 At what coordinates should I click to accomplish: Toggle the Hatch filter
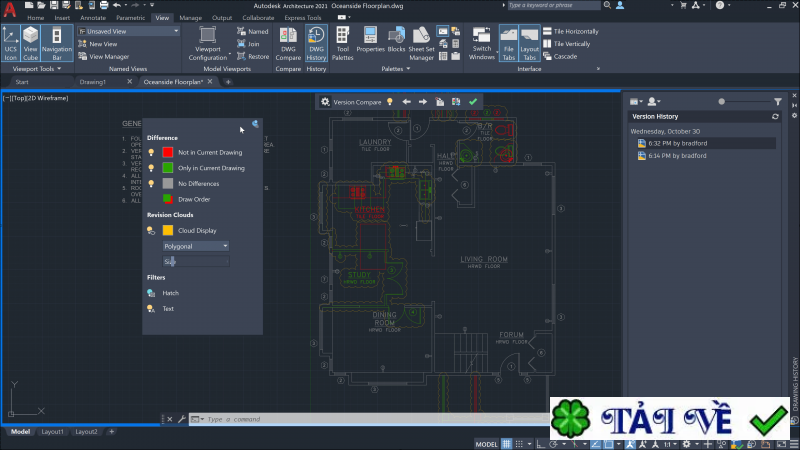pyautogui.click(x=150, y=293)
